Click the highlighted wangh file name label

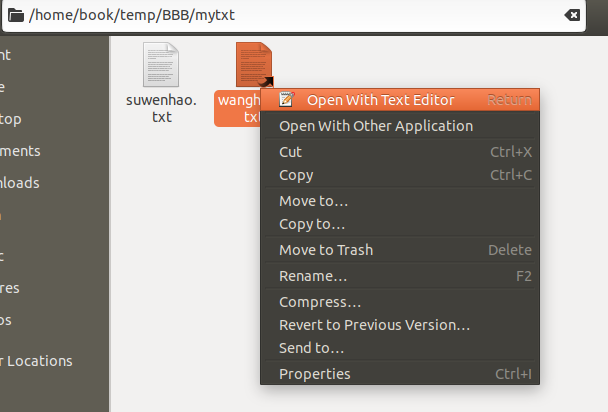click(238, 109)
